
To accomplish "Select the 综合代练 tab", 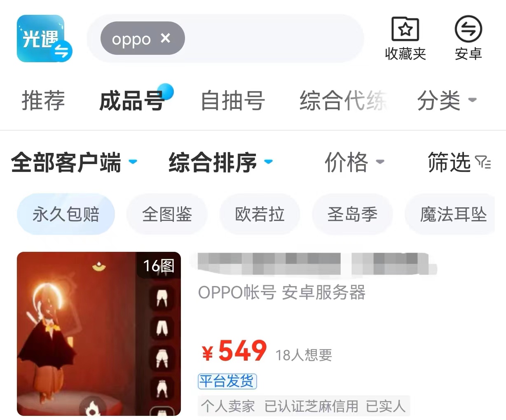I will click(x=343, y=100).
